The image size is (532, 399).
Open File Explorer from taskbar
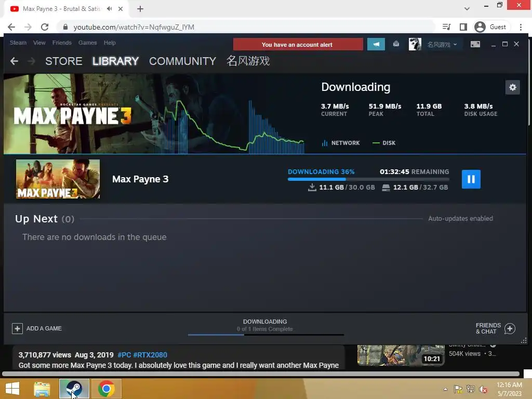pyautogui.click(x=42, y=389)
